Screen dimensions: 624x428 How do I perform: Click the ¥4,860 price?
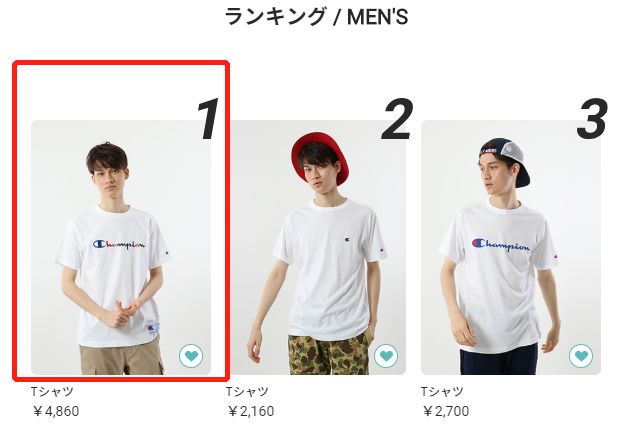point(56,411)
